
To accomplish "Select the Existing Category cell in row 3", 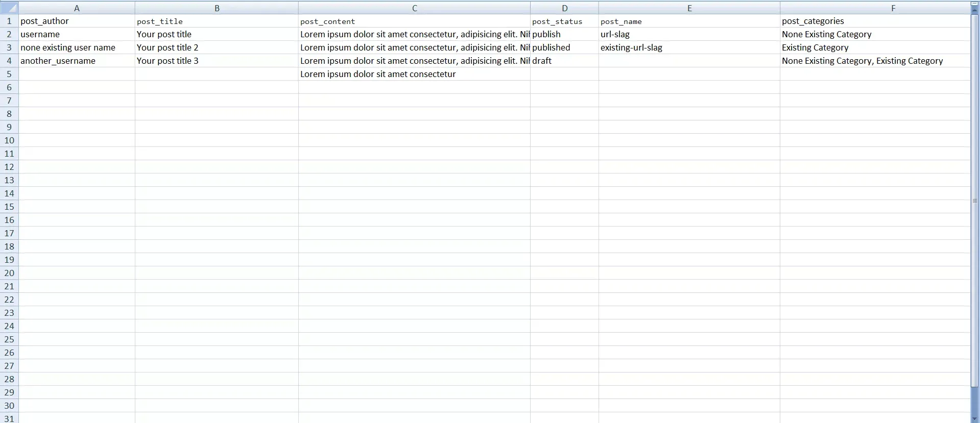I will 875,47.
